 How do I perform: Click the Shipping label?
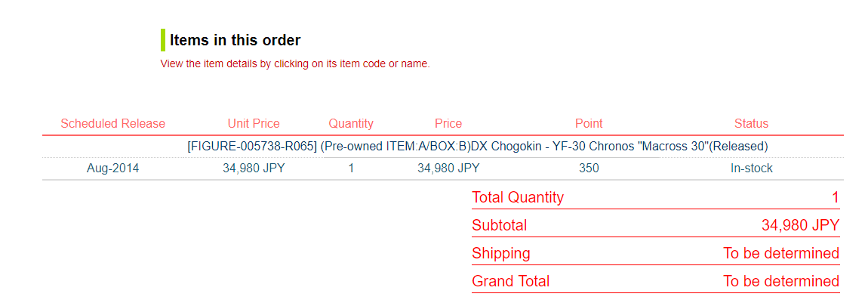pos(501,254)
